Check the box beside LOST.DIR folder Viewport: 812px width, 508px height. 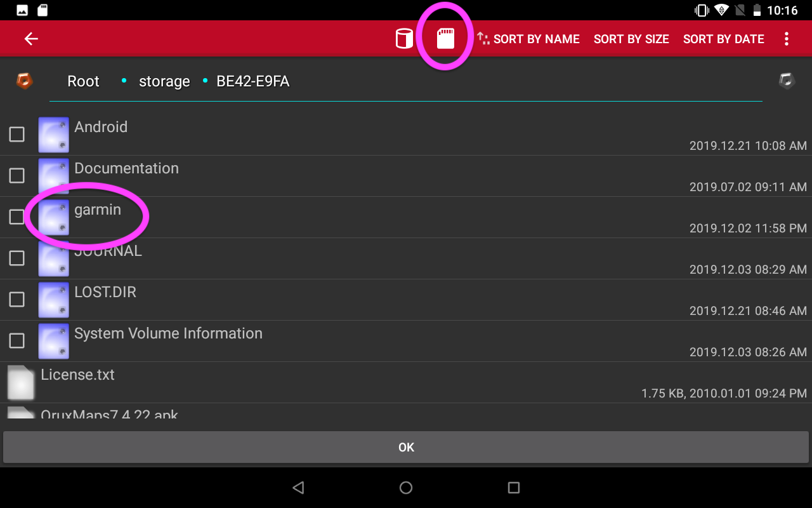(16, 300)
